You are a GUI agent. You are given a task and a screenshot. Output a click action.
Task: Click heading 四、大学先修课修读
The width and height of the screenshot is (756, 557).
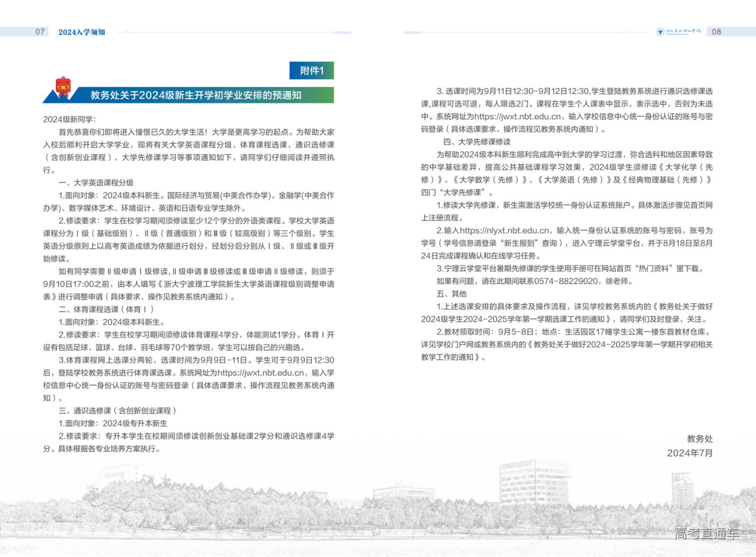click(x=477, y=142)
